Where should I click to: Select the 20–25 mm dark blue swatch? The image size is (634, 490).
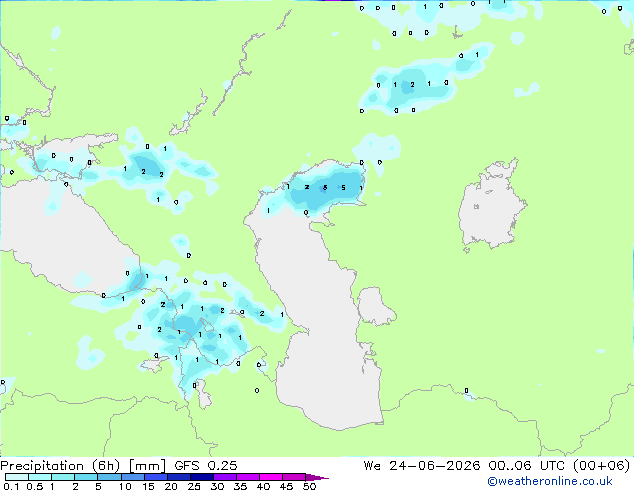[178, 477]
